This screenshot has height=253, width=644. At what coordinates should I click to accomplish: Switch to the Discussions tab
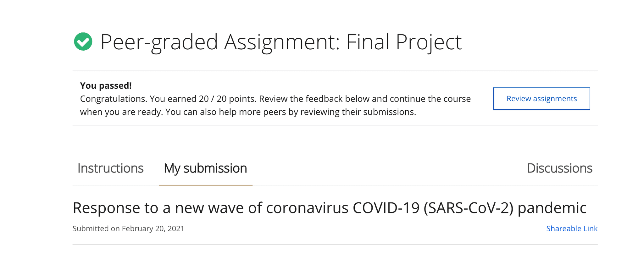[559, 168]
